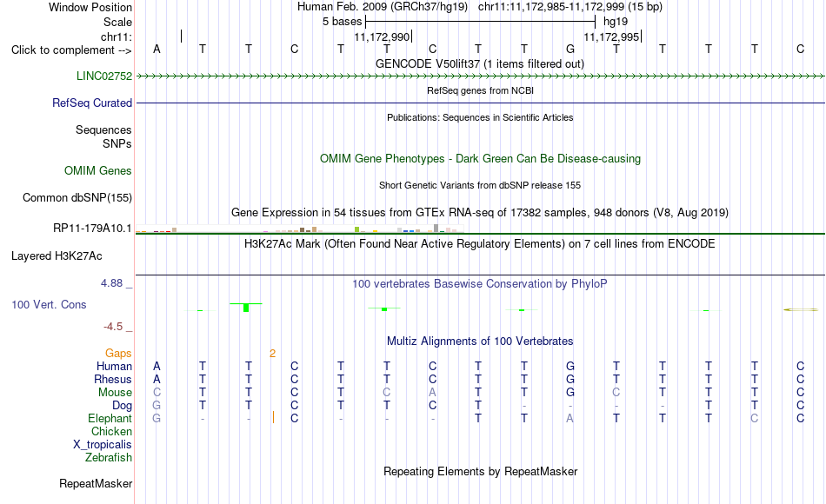Click the 4.88 upper scale value
This screenshot has height=504, width=826.
tap(111, 283)
